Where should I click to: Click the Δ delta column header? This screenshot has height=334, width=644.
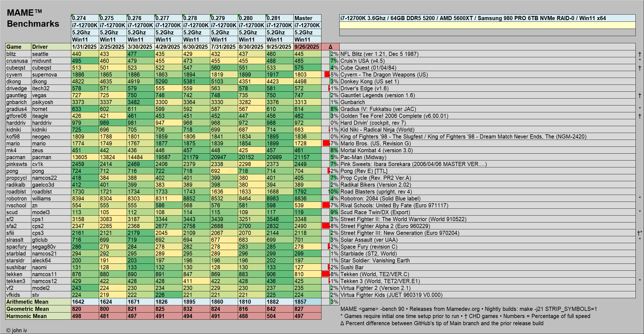(x=330, y=47)
